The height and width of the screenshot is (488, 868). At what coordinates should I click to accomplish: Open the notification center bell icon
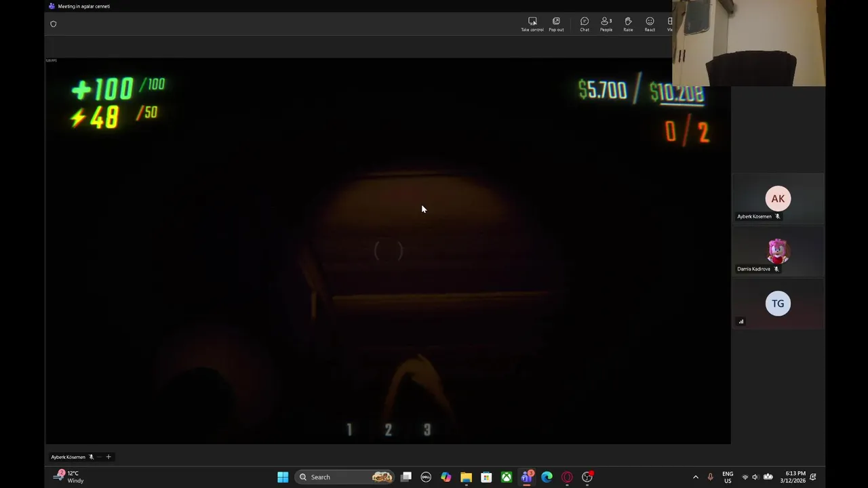(813, 477)
